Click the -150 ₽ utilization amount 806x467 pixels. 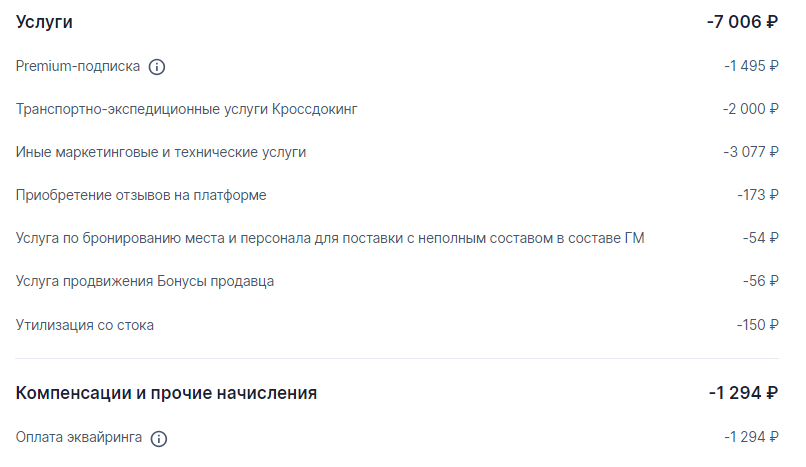tap(757, 325)
